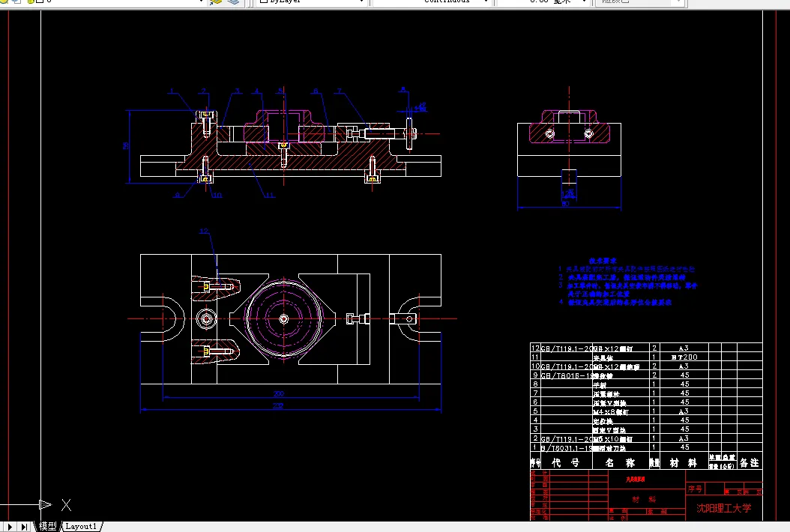The image size is (790, 532).
Task: Switch to the 模型 (Model) tab
Action: [x=48, y=526]
